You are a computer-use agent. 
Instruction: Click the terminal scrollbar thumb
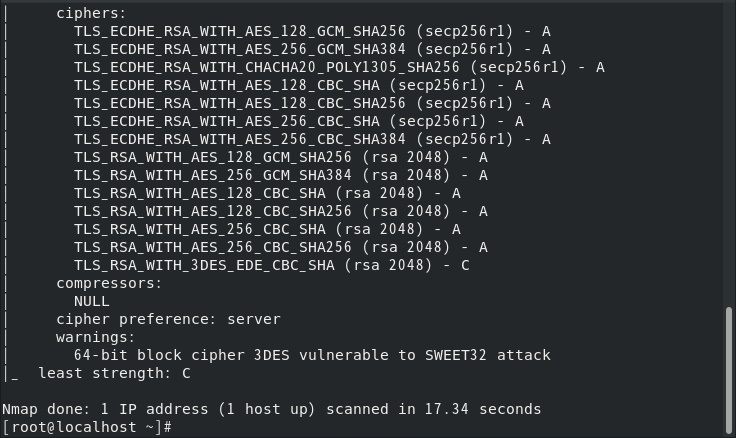click(x=728, y=370)
